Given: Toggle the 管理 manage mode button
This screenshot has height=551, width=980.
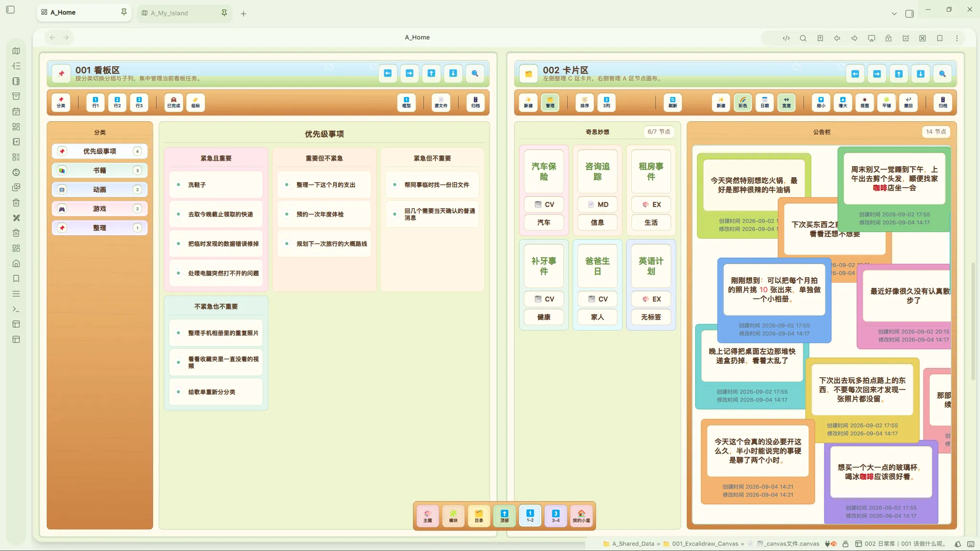Looking at the screenshot, I should 550,102.
